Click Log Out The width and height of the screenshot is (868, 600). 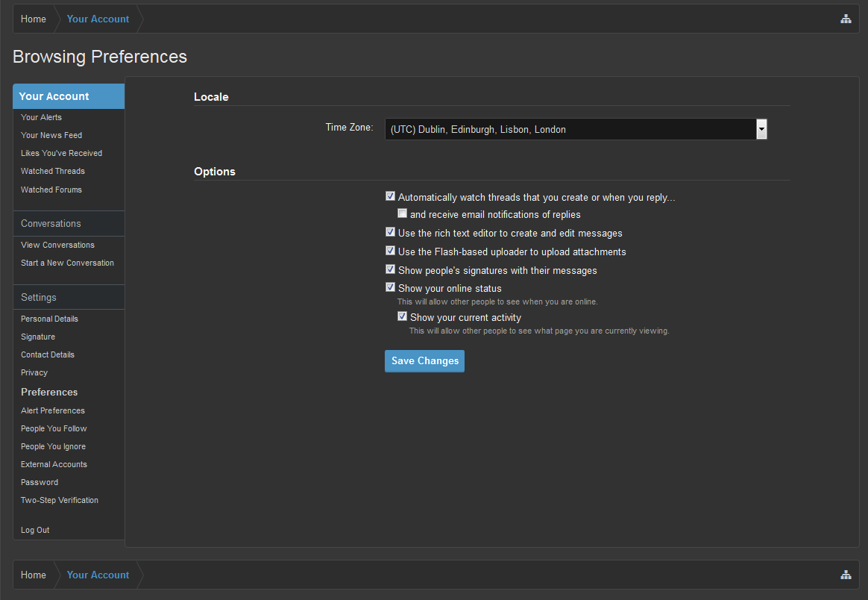[x=35, y=530]
